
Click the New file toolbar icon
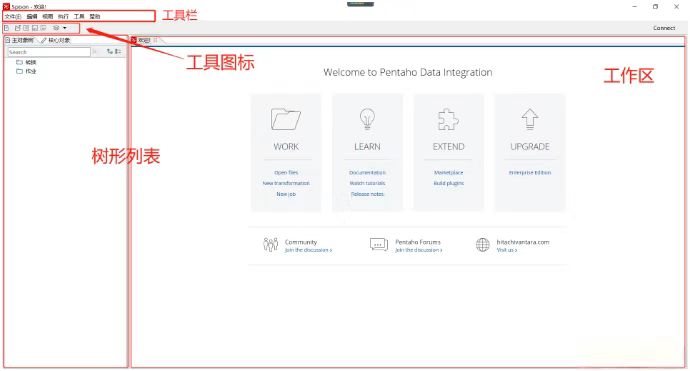pyautogui.click(x=7, y=28)
